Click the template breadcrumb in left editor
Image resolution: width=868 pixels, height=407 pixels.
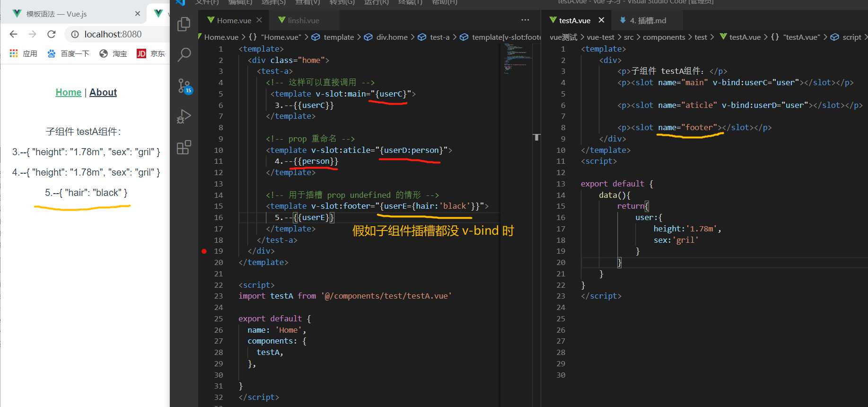click(x=333, y=37)
